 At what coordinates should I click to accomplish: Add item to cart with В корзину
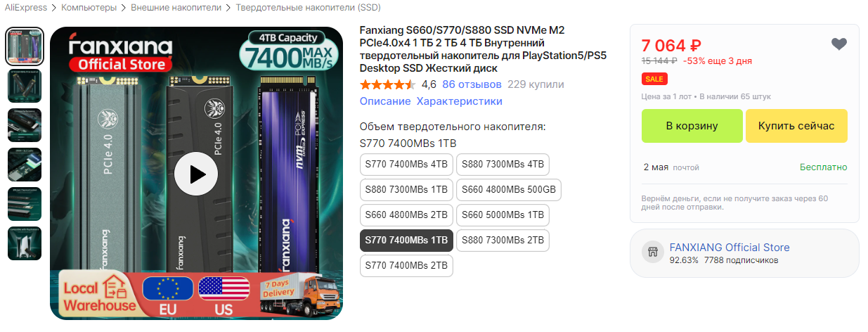click(x=692, y=126)
